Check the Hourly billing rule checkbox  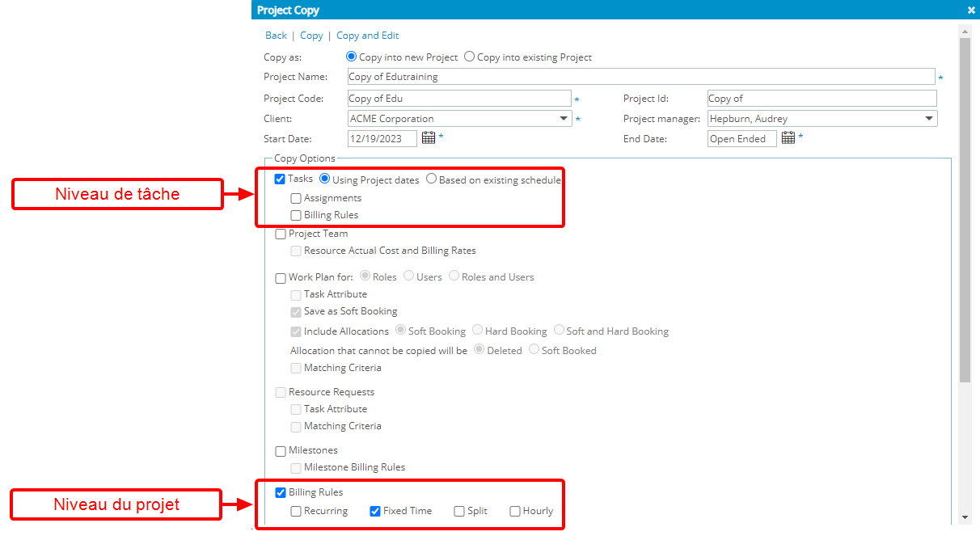coord(515,511)
